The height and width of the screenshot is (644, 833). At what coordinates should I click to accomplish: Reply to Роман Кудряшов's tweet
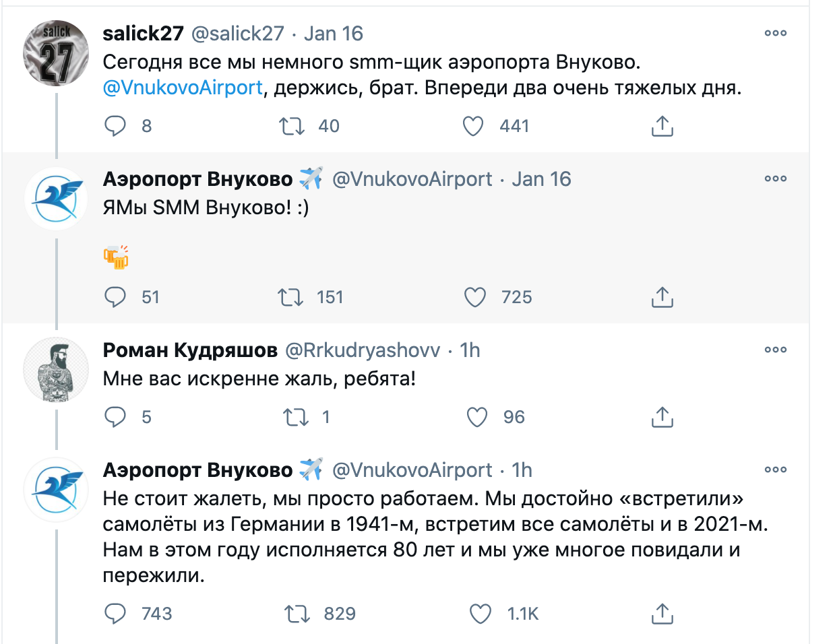(115, 417)
